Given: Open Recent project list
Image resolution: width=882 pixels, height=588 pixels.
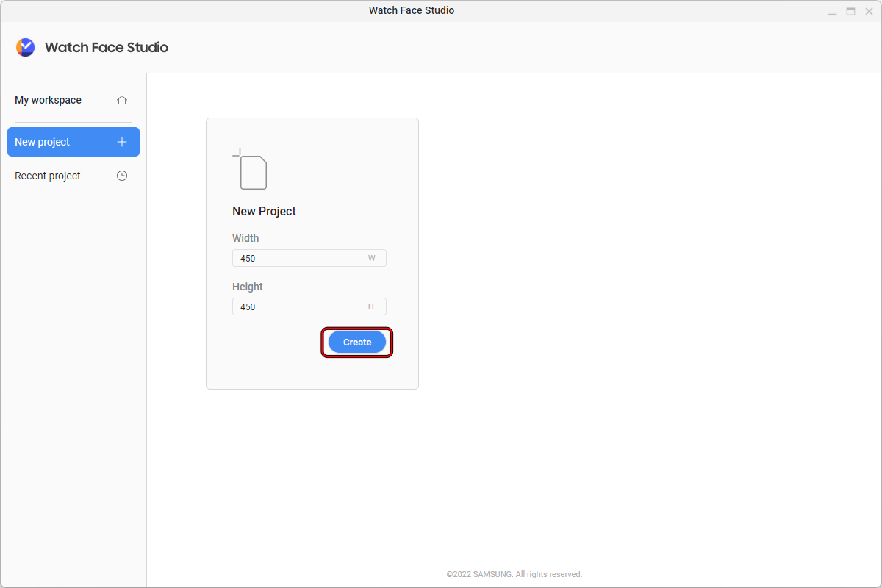Looking at the screenshot, I should tap(73, 176).
